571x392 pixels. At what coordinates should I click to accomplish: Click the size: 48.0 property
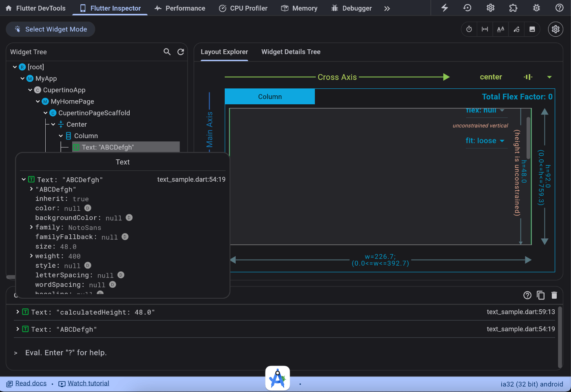tap(56, 247)
